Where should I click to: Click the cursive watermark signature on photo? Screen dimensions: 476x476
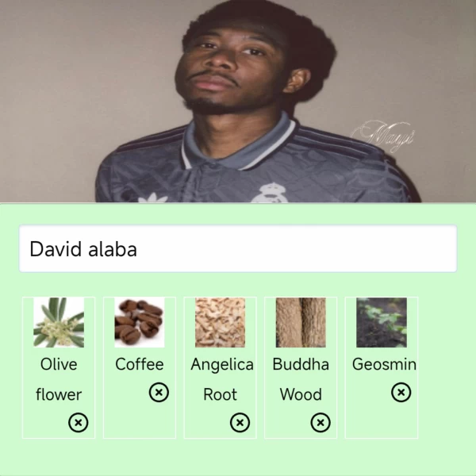tap(382, 136)
